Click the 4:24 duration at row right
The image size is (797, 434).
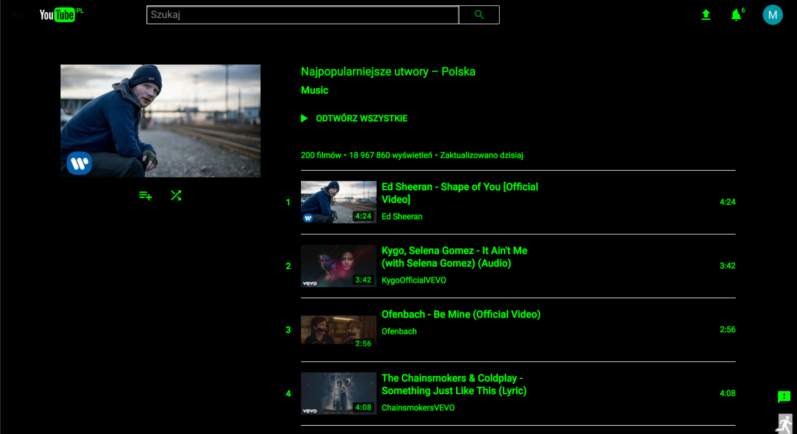[727, 202]
